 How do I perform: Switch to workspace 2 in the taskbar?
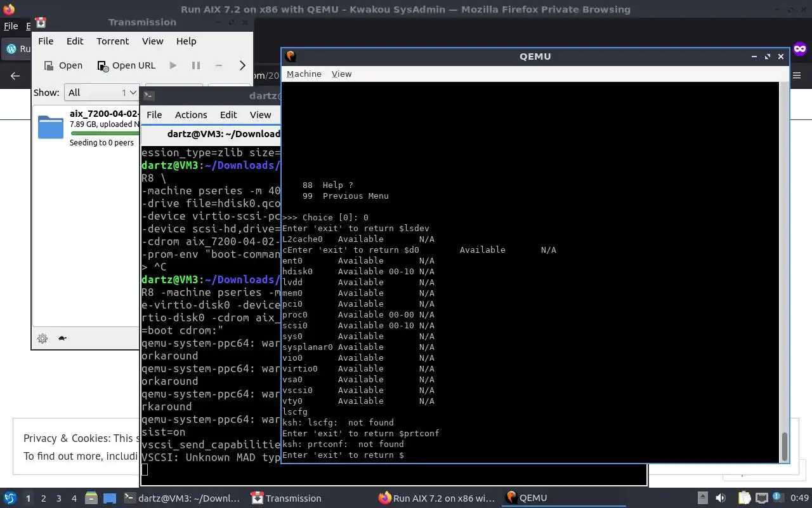[x=44, y=498]
